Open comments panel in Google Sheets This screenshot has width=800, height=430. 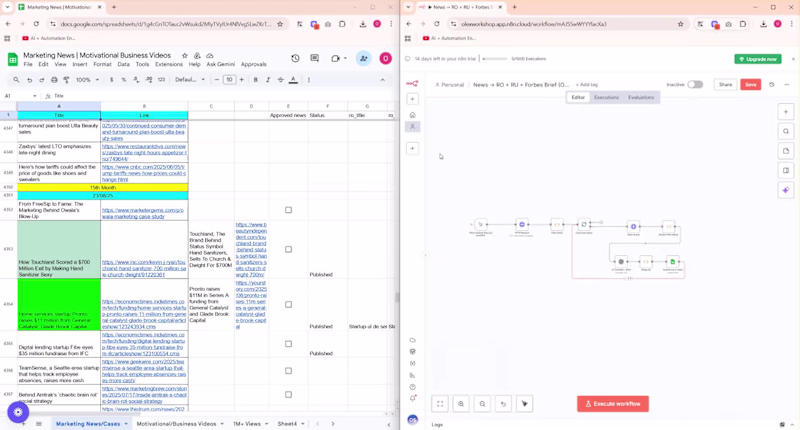pos(315,59)
